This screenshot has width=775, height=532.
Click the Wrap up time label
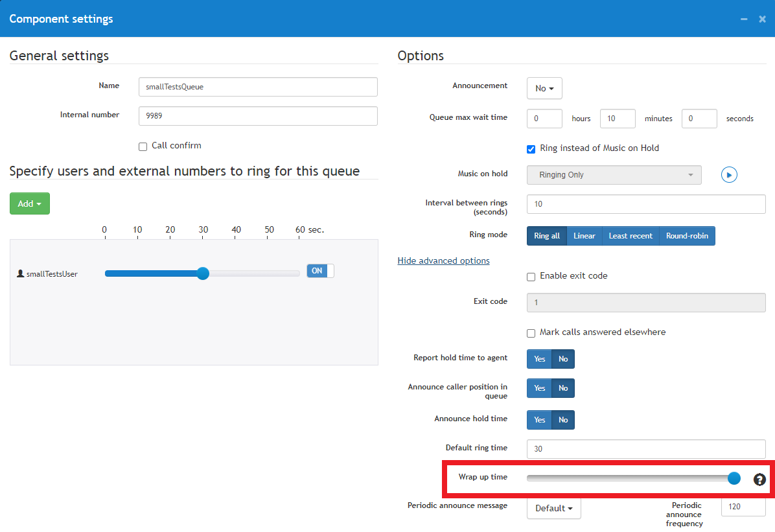click(x=482, y=477)
